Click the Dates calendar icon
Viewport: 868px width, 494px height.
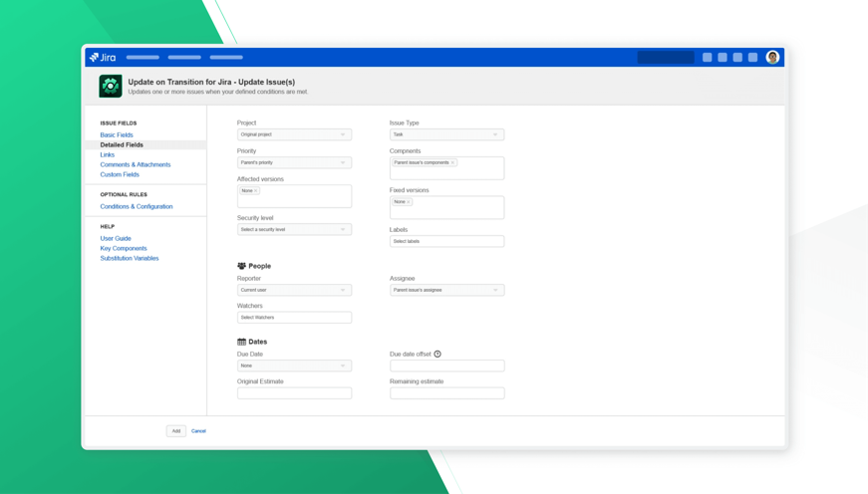241,342
